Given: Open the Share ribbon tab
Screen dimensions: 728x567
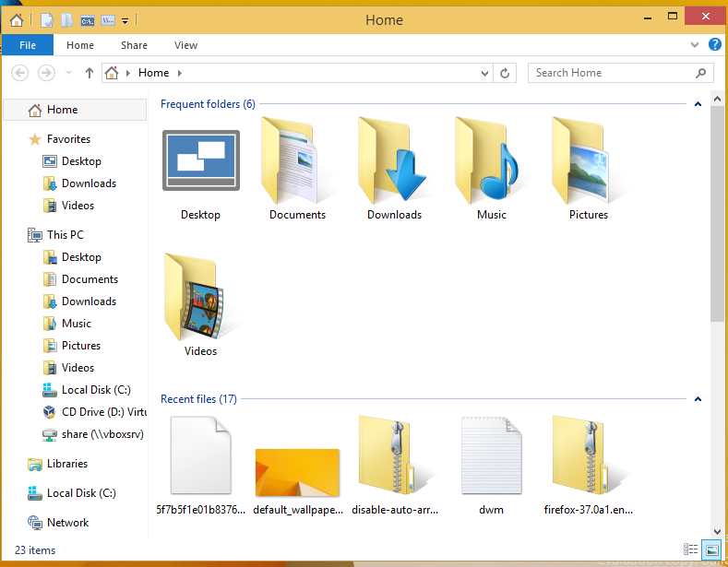Looking at the screenshot, I should [x=134, y=45].
